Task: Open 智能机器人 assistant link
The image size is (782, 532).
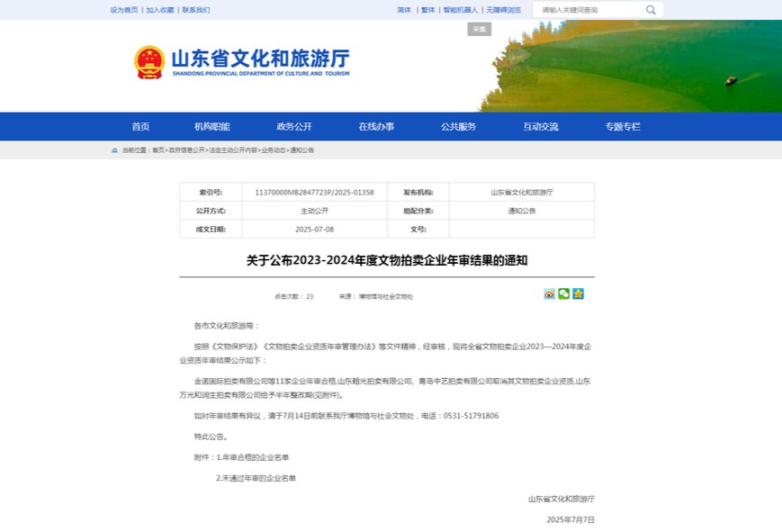Action: click(461, 10)
